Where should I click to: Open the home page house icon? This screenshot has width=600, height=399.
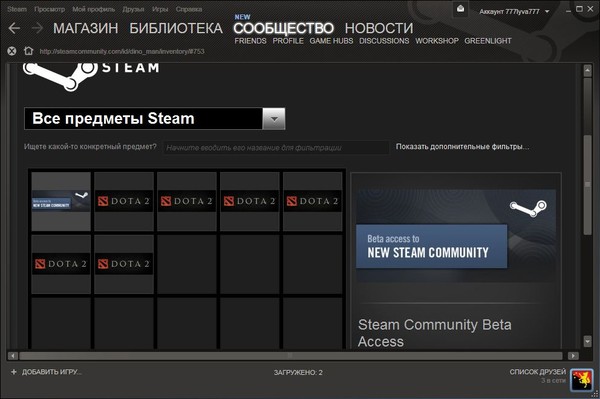point(28,51)
